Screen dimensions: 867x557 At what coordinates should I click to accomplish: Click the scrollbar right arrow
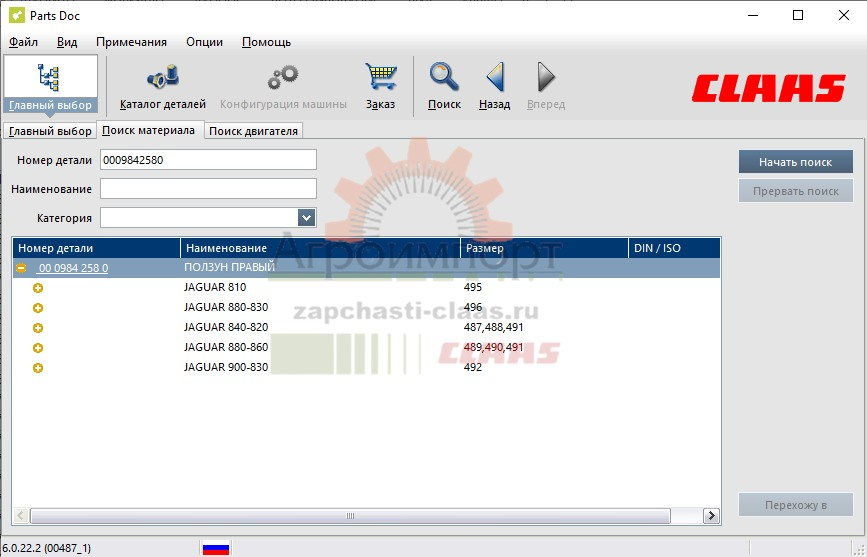pyautogui.click(x=711, y=516)
